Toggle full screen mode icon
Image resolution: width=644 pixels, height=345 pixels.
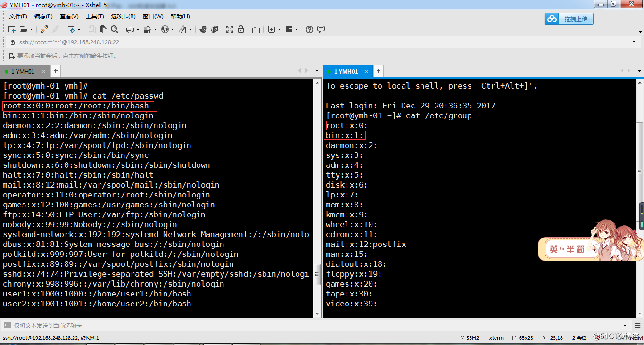click(230, 29)
